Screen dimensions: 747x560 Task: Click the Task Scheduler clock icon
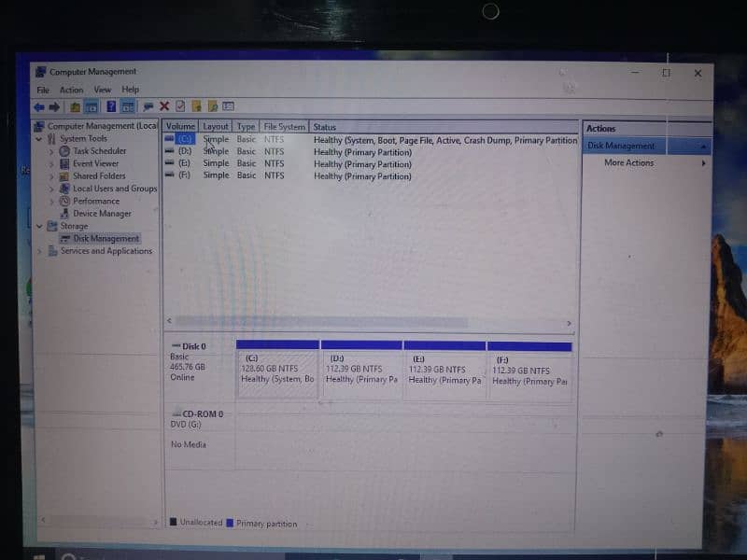(64, 151)
